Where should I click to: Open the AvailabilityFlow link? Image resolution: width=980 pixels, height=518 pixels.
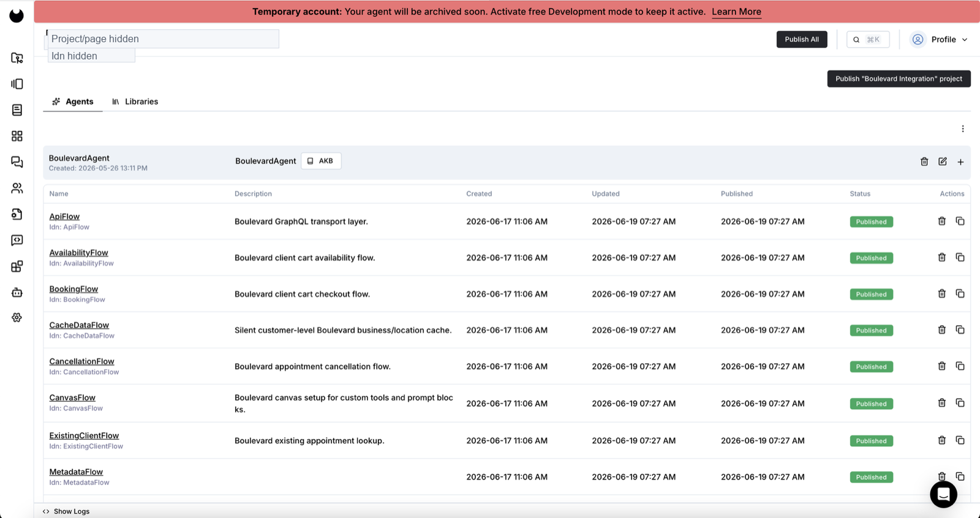78,252
